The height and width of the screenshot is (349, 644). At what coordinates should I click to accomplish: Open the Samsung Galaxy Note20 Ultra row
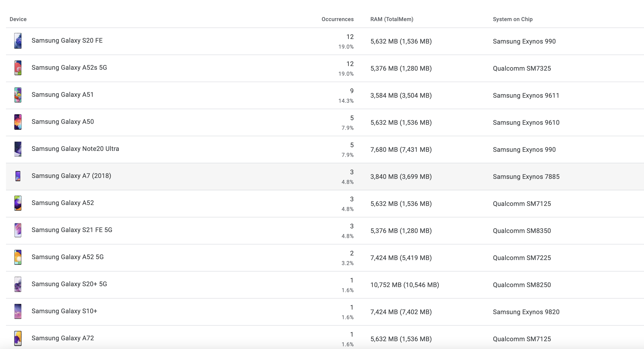(75, 149)
